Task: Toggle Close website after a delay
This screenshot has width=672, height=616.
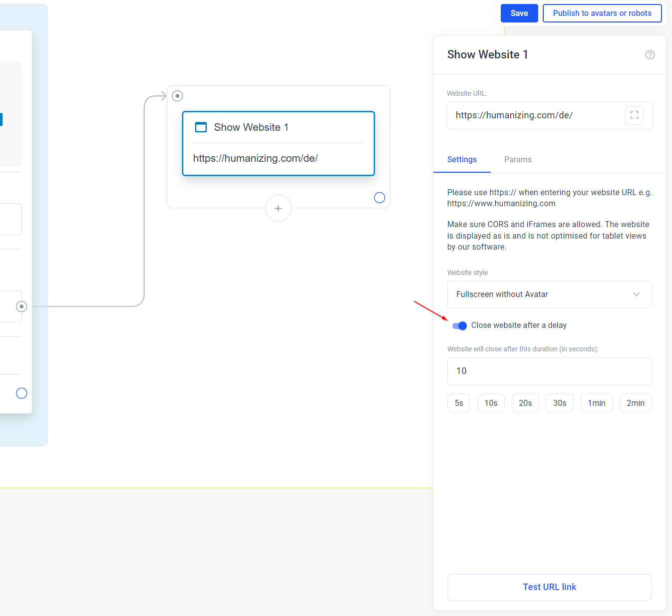Action: coord(459,325)
